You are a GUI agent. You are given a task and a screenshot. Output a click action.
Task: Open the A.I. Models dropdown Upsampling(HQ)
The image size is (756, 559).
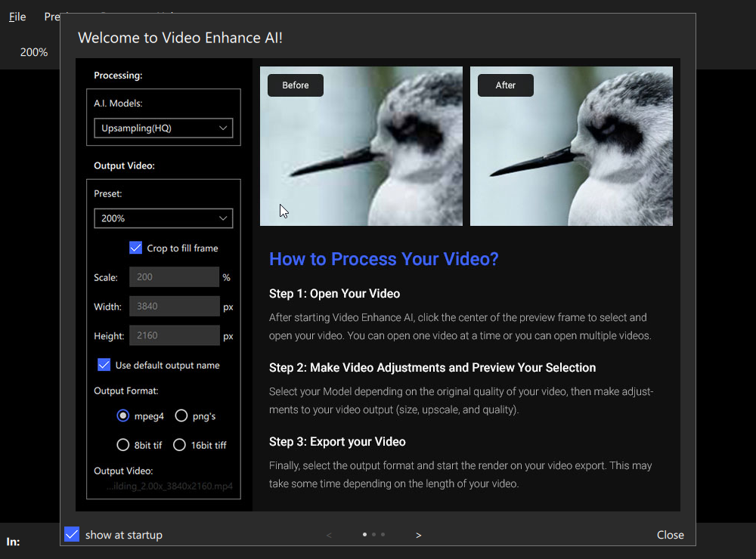(x=163, y=128)
